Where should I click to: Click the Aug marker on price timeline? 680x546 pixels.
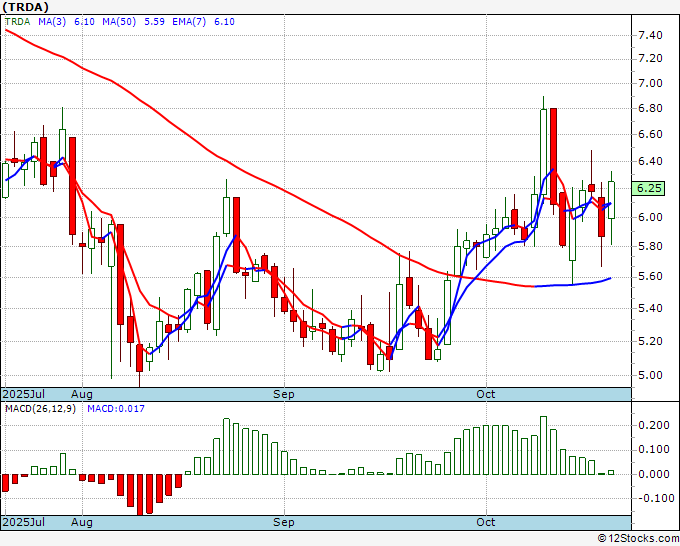point(82,394)
